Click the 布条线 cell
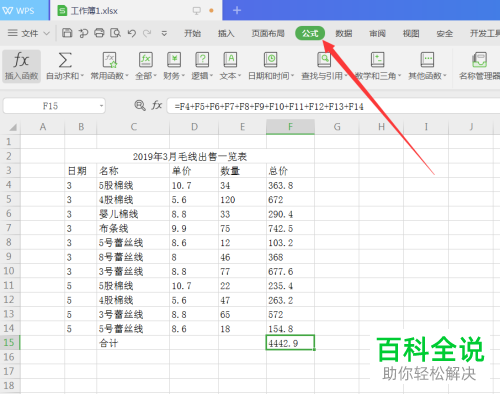This screenshot has width=500, height=394. 133,228
